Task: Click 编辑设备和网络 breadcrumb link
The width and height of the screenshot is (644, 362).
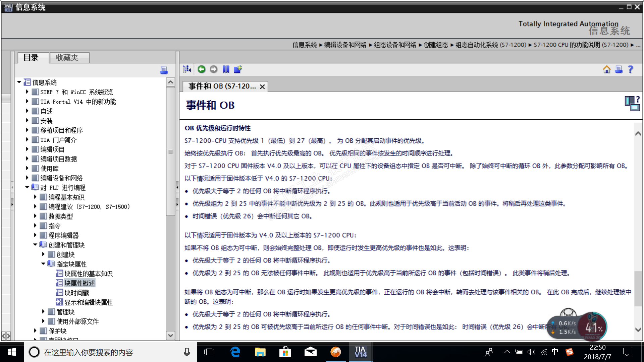Action: [345, 45]
